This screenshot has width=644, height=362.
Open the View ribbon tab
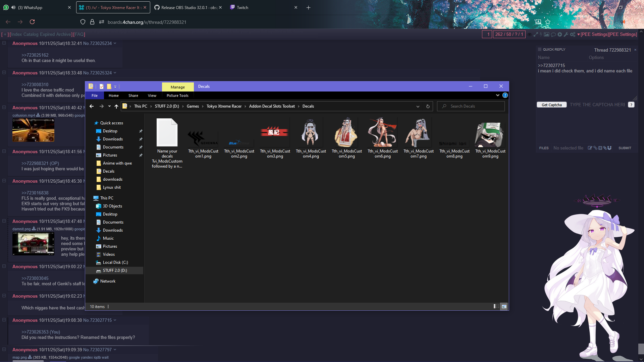152,96
